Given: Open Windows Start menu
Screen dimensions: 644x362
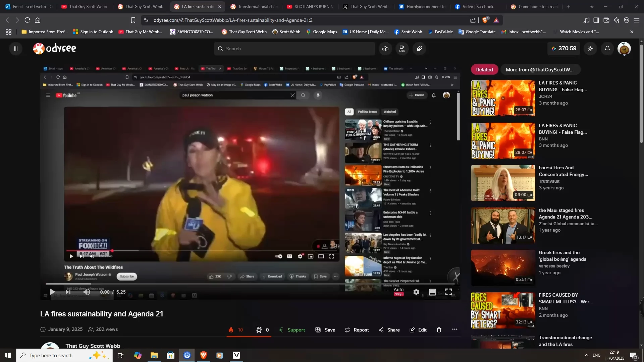Looking at the screenshot, I should coord(8,355).
